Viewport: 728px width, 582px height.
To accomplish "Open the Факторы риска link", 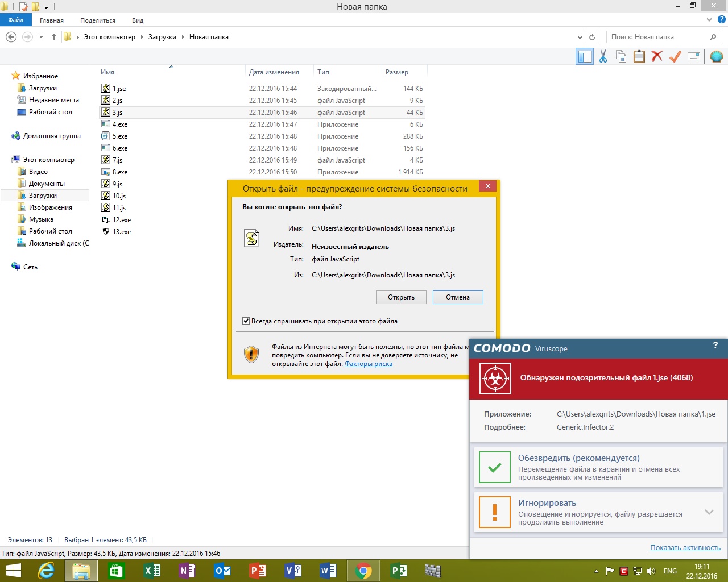I will 368,364.
